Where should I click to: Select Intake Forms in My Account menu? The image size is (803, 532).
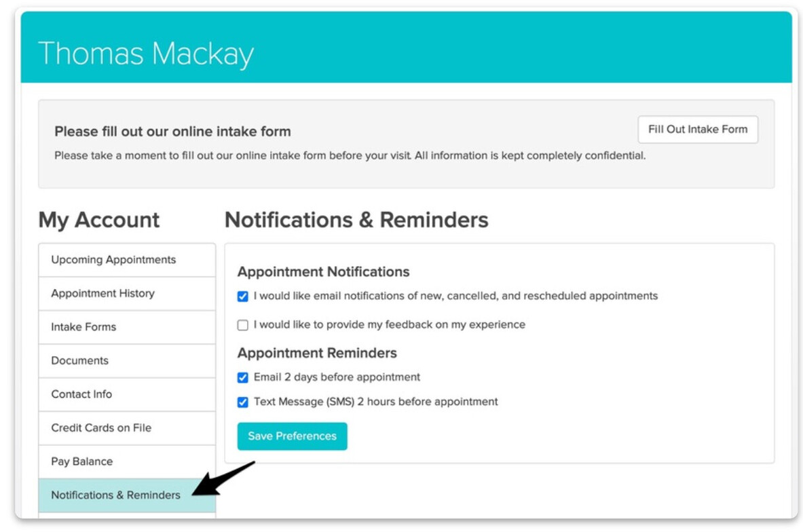point(83,327)
